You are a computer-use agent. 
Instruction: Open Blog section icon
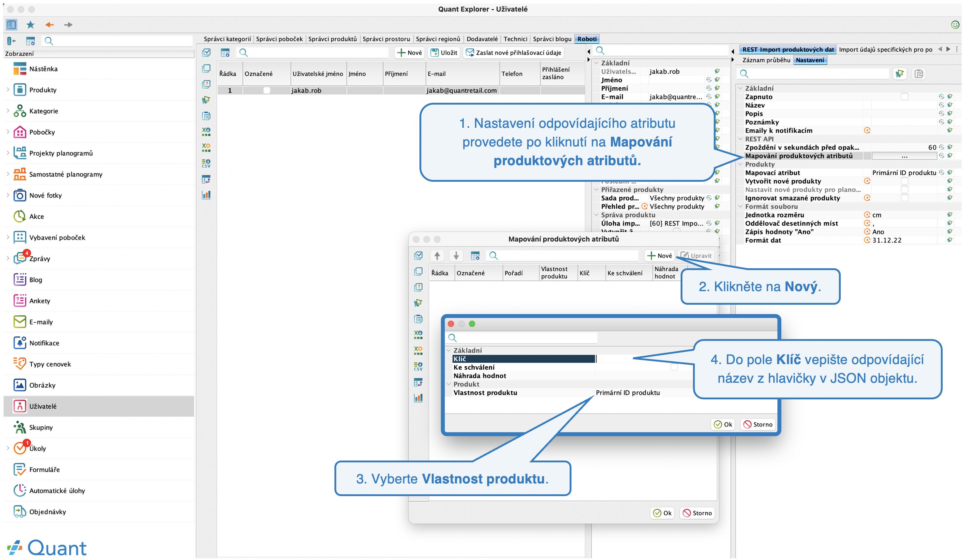click(x=20, y=280)
